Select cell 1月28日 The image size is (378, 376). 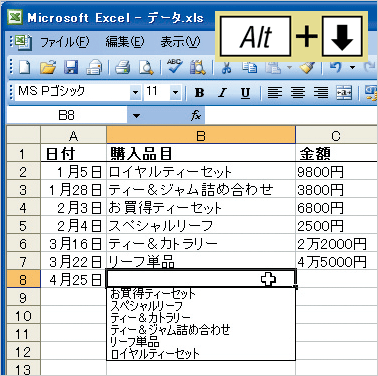tap(73, 190)
